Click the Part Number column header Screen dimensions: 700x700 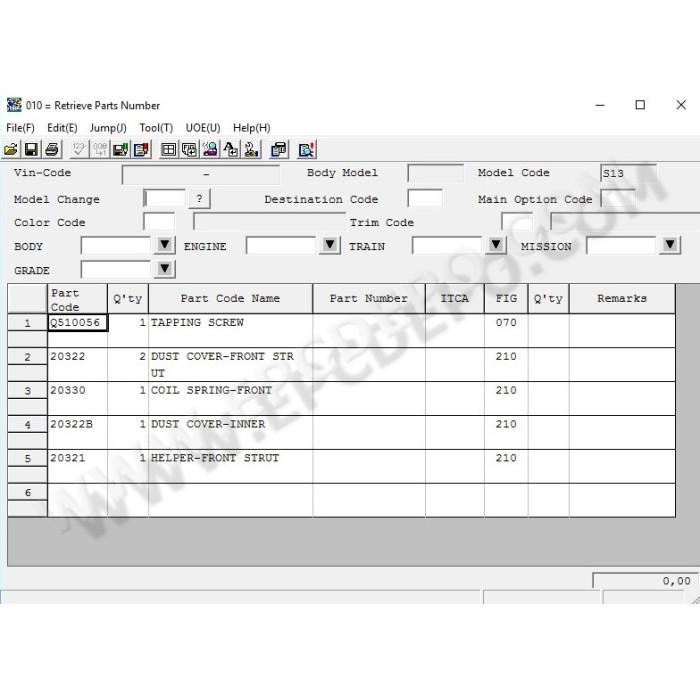tap(369, 299)
